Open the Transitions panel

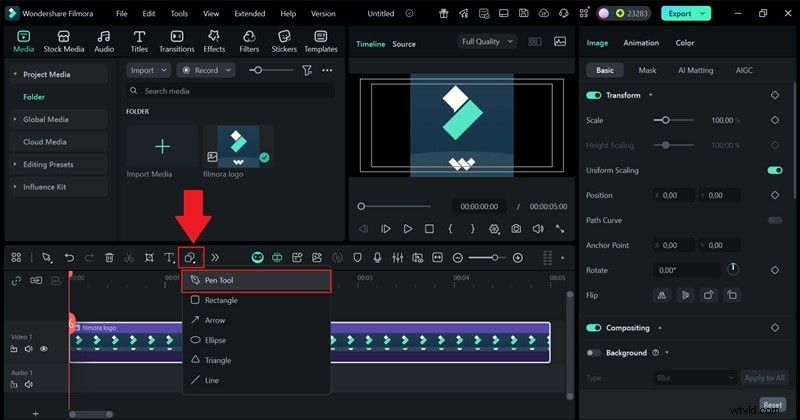pyautogui.click(x=177, y=41)
